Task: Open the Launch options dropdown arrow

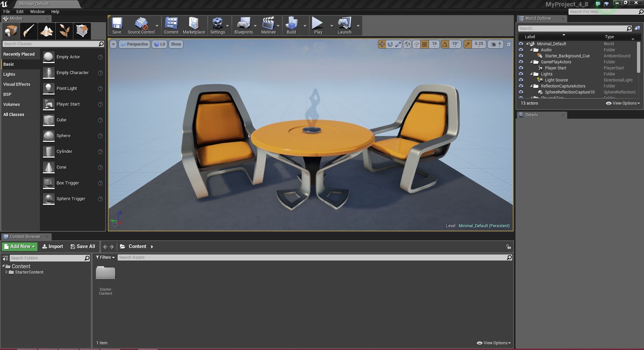Action: tap(358, 26)
